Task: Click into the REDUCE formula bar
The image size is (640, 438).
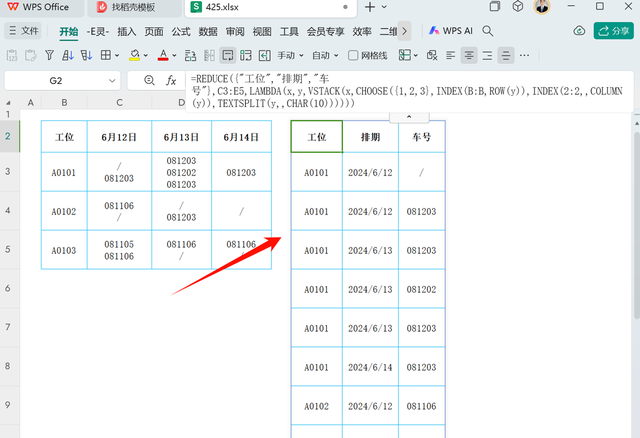Action: pos(409,91)
